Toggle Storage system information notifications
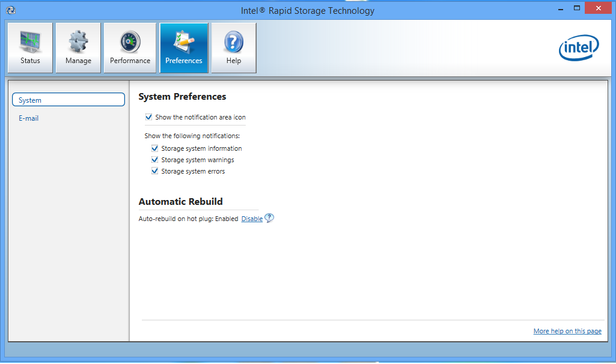Viewport: 616px width, 364px height. (x=154, y=148)
